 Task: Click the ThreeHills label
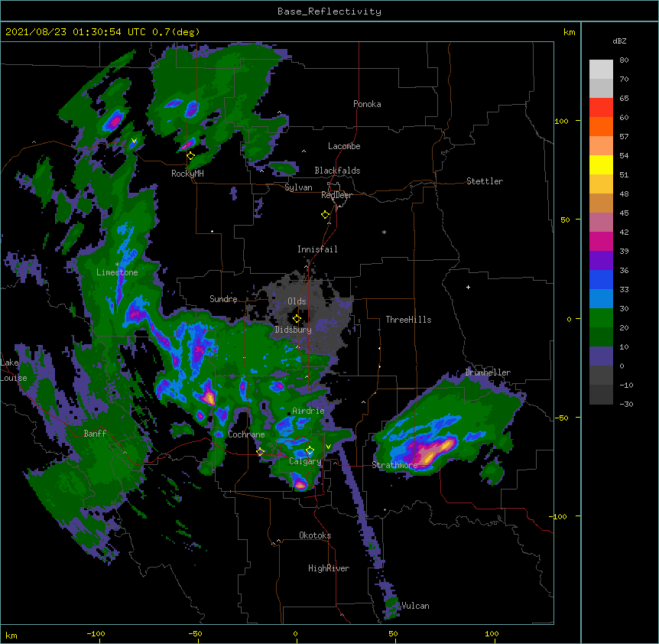click(408, 320)
